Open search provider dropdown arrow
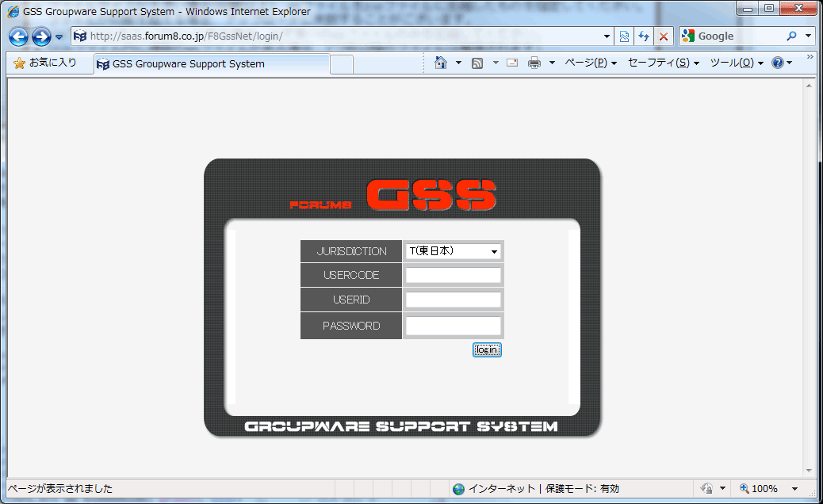 point(808,36)
